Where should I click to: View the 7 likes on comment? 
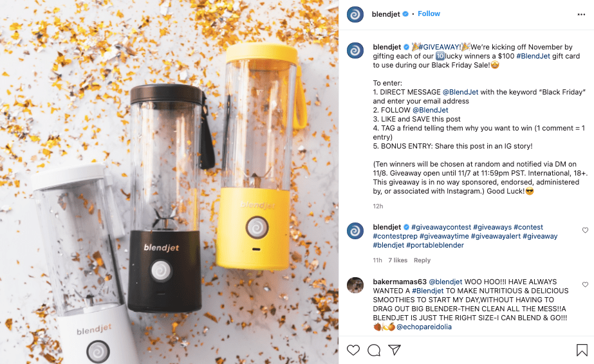coord(398,260)
